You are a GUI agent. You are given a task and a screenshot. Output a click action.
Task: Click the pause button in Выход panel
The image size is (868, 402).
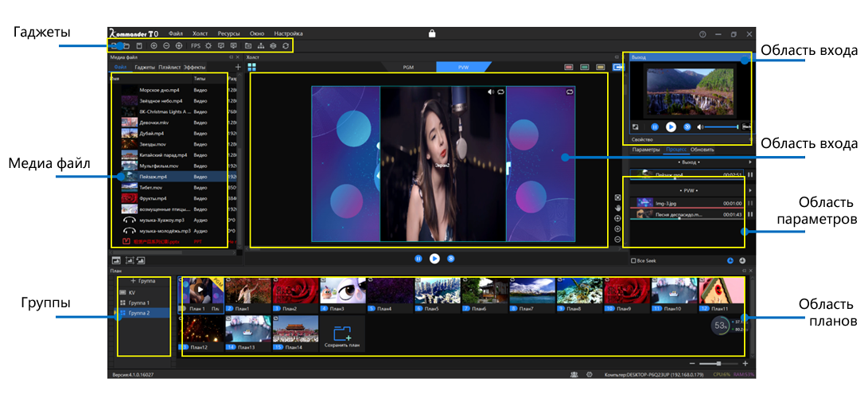pyautogui.click(x=654, y=127)
